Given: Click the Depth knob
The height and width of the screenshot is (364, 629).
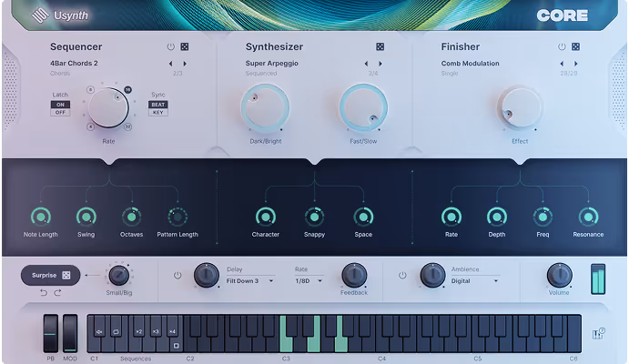Looking at the screenshot, I should click(497, 217).
